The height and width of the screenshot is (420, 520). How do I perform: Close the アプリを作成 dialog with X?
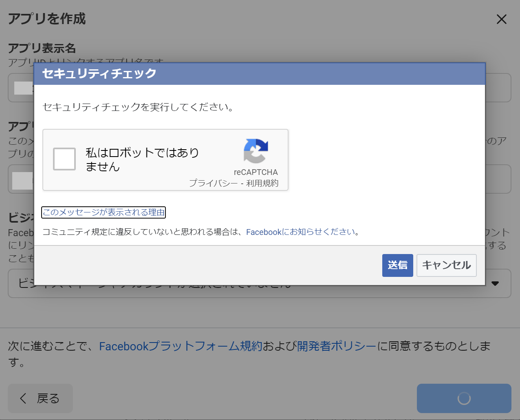pyautogui.click(x=501, y=19)
